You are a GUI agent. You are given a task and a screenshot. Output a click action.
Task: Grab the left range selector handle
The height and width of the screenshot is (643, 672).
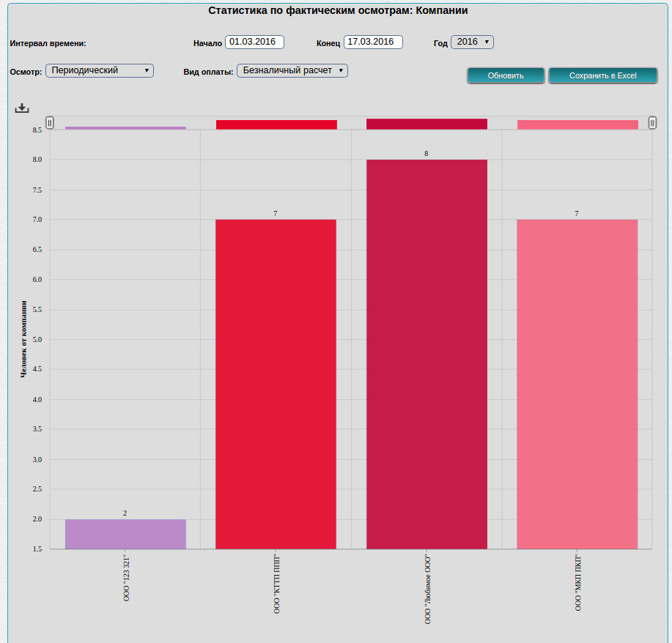(50, 123)
